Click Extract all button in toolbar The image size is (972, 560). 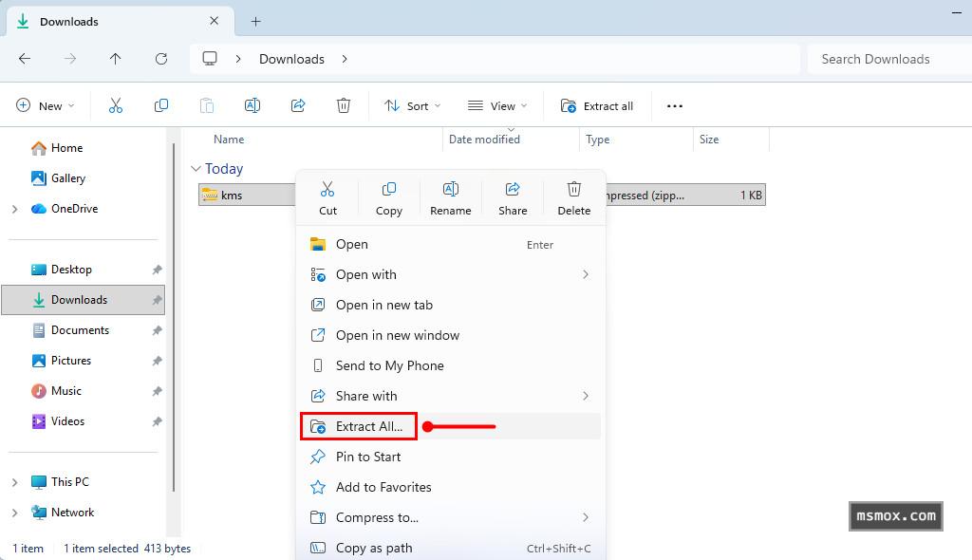click(x=597, y=106)
